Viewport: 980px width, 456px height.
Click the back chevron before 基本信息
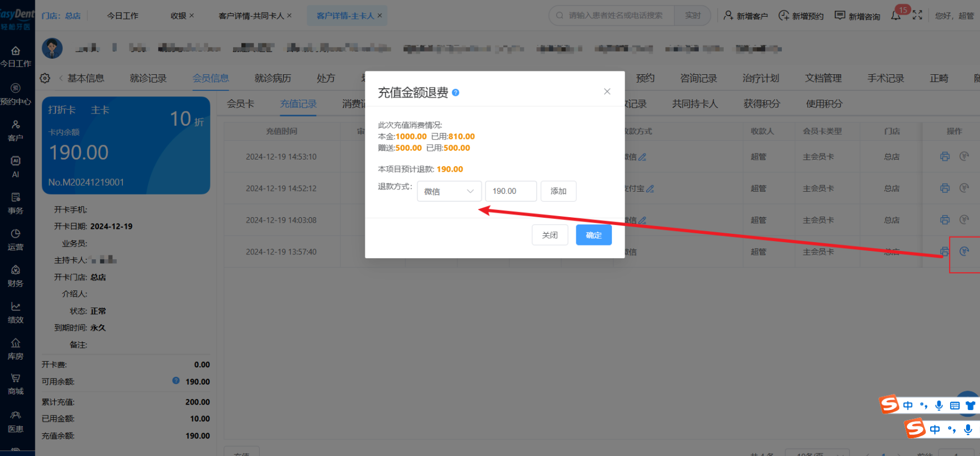tap(61, 78)
